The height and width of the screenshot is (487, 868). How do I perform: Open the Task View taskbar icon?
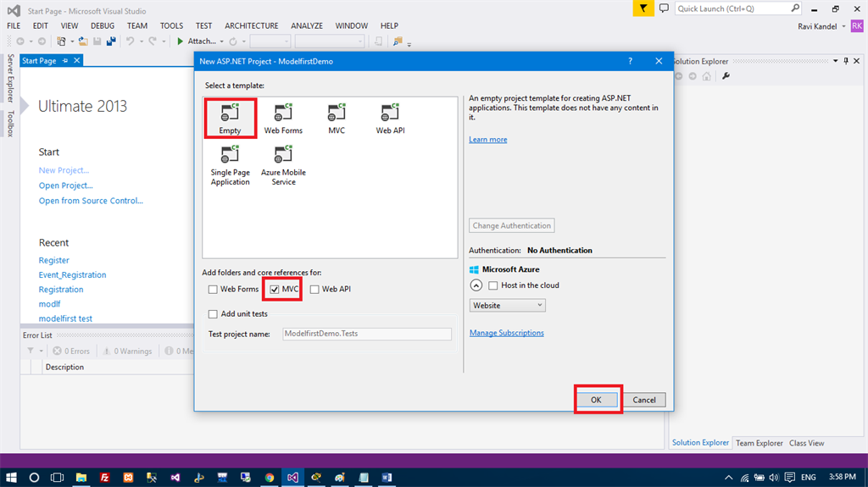57,477
